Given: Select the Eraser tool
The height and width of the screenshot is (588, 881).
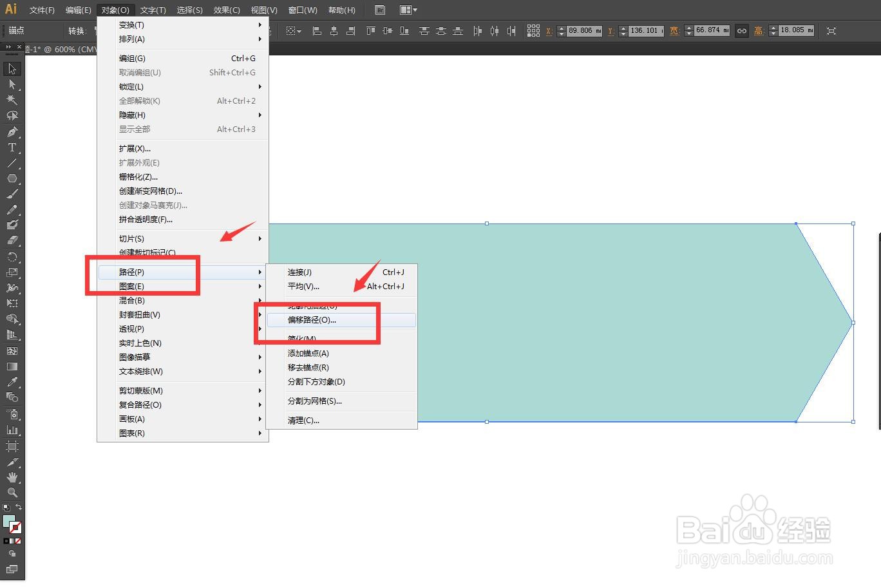Looking at the screenshot, I should tap(12, 240).
